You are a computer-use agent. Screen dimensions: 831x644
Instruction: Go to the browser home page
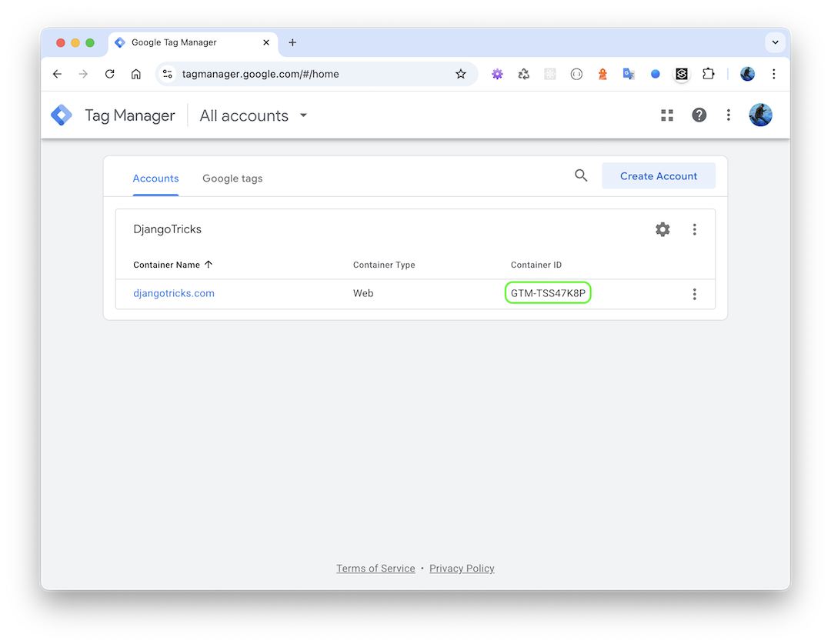[136, 74]
